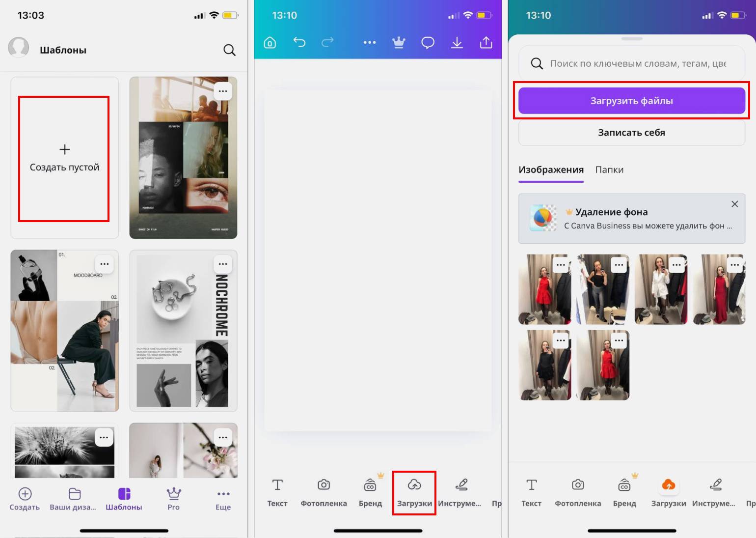Tap the home icon in the editor toolbar
The height and width of the screenshot is (538, 756).
[270, 43]
